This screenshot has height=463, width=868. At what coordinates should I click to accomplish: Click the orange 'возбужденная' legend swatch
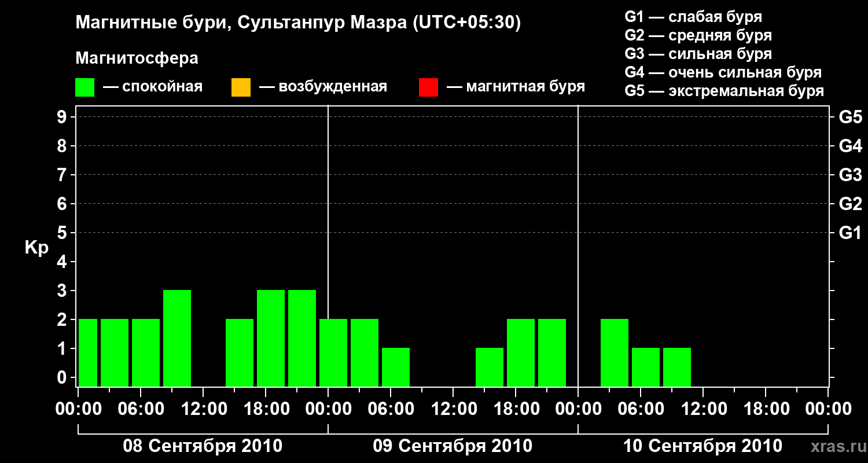241,87
